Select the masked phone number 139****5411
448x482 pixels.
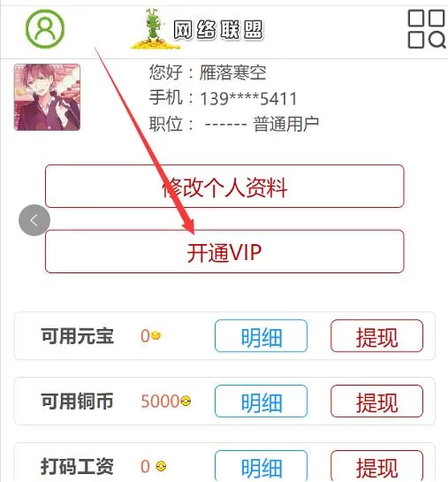[x=248, y=99]
